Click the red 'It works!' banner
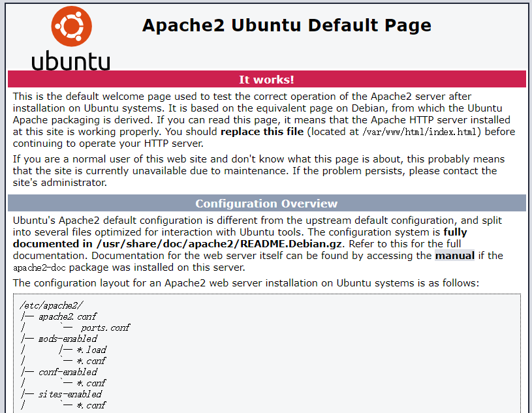This screenshot has height=413, width=532. (266, 80)
